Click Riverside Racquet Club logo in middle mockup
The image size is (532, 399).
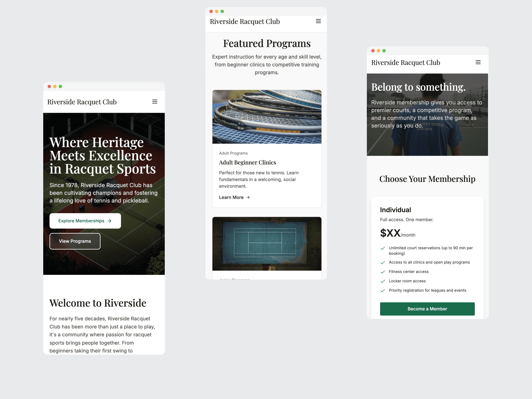(x=245, y=22)
